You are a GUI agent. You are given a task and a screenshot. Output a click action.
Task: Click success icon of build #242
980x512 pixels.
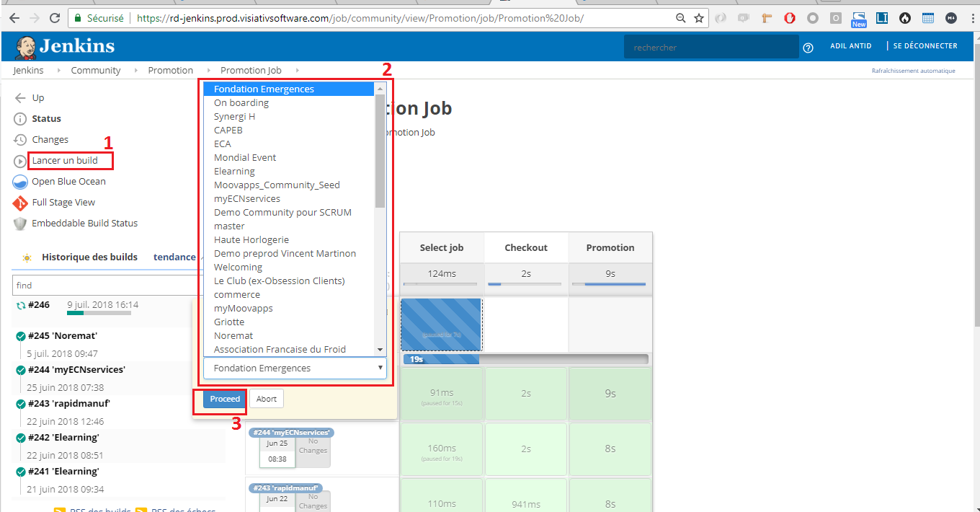click(21, 438)
